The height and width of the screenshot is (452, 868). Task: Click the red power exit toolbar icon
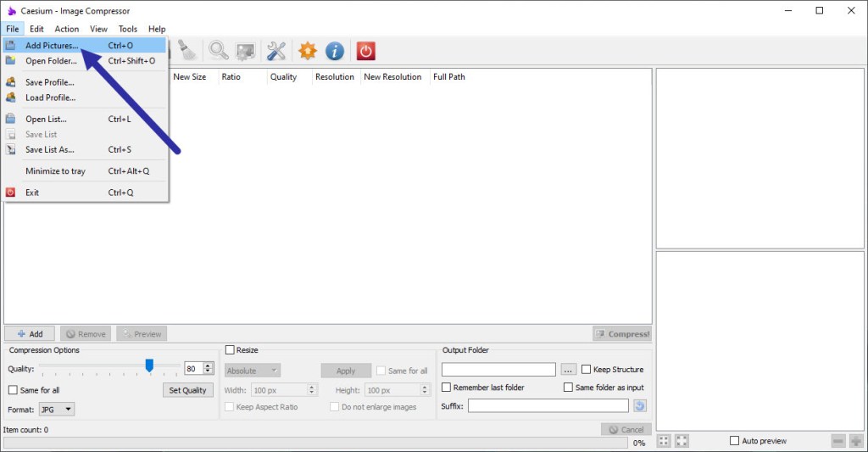[x=365, y=51]
